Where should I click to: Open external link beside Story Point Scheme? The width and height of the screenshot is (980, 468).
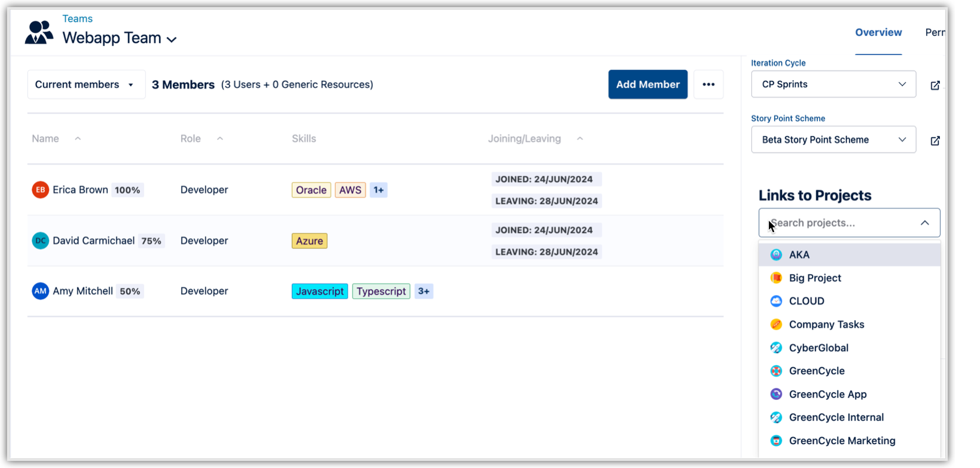tap(935, 141)
